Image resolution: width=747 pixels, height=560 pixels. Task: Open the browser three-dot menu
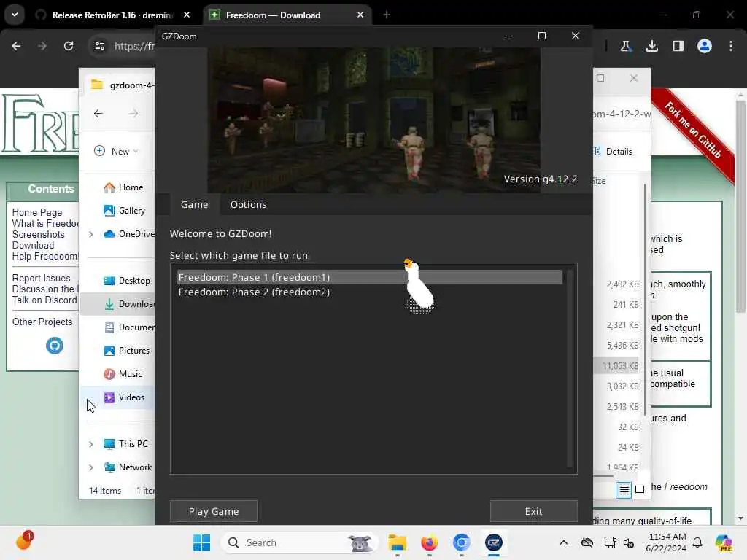coord(731,46)
